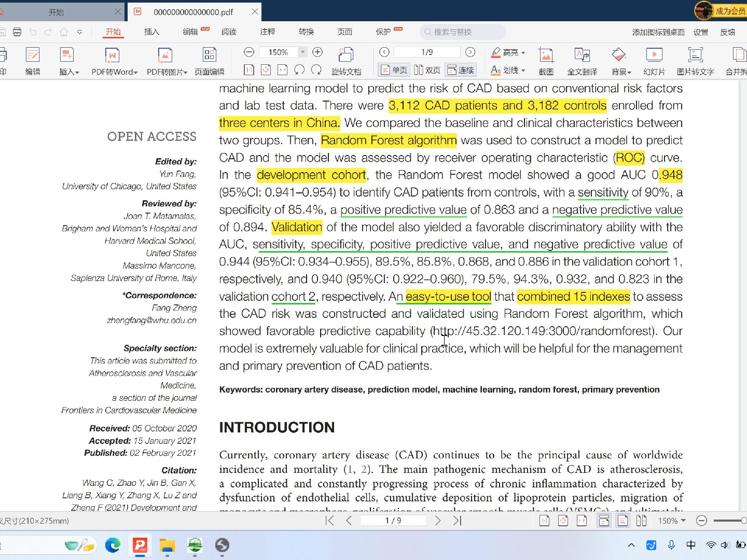Toggle 连续 continuous scrolling
The height and width of the screenshot is (560, 747).
[461, 70]
